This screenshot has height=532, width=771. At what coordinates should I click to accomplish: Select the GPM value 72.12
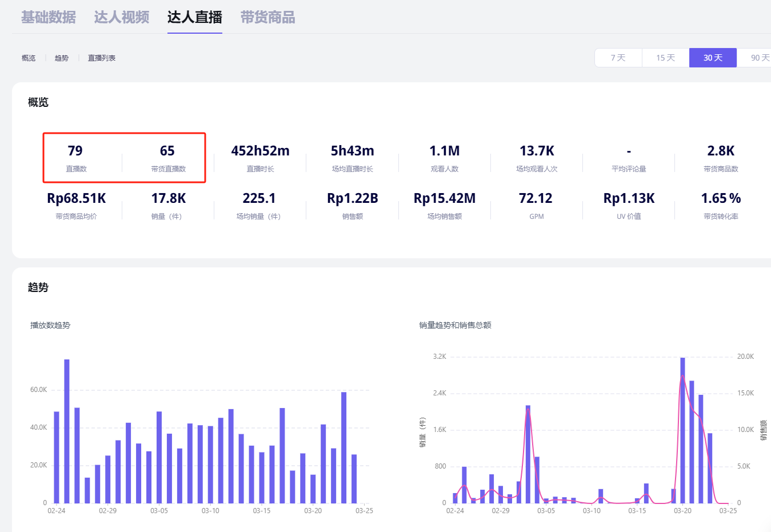tap(536, 198)
